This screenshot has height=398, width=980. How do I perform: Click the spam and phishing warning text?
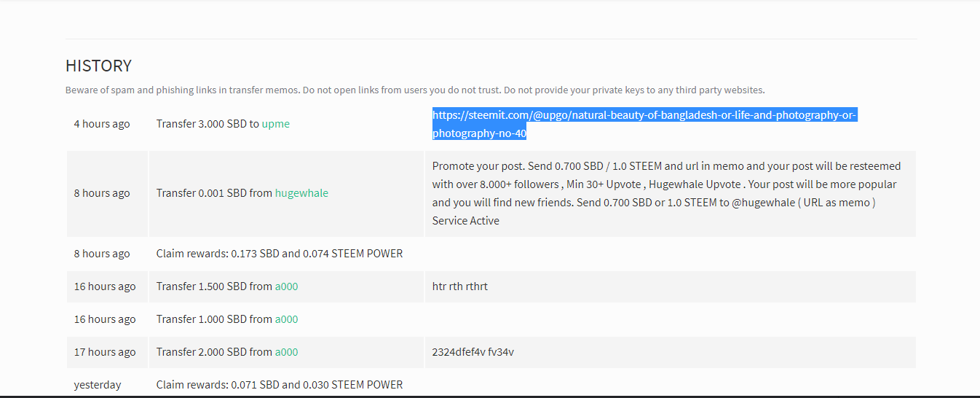click(x=415, y=90)
